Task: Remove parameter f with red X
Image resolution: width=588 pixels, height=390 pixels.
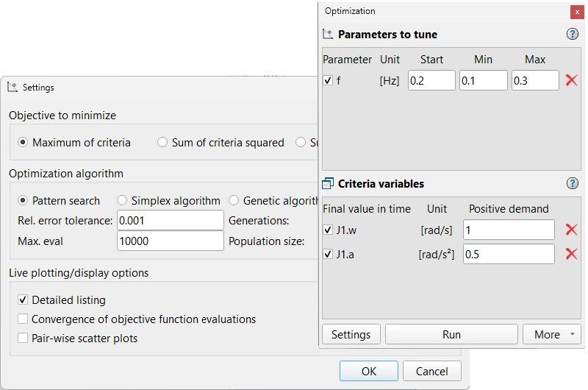Action: tap(571, 80)
